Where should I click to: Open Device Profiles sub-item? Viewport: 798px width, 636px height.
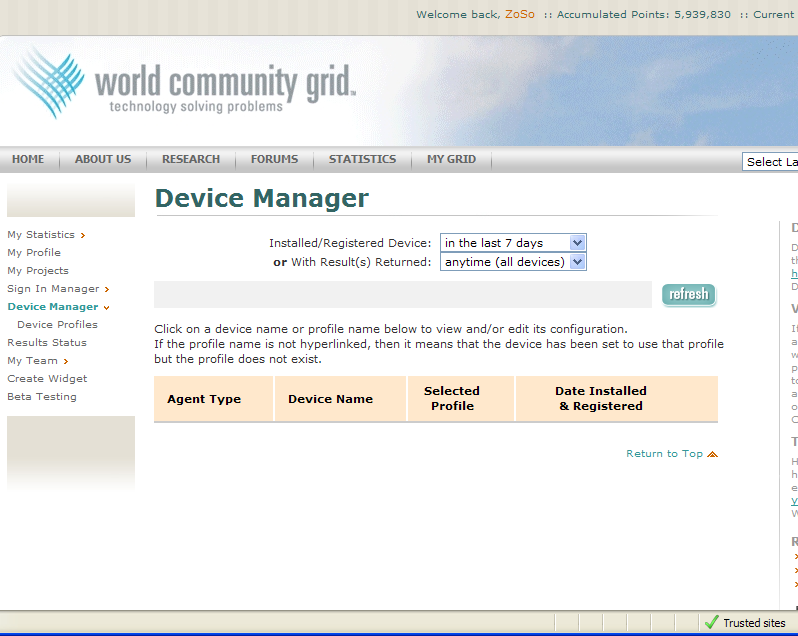(57, 325)
